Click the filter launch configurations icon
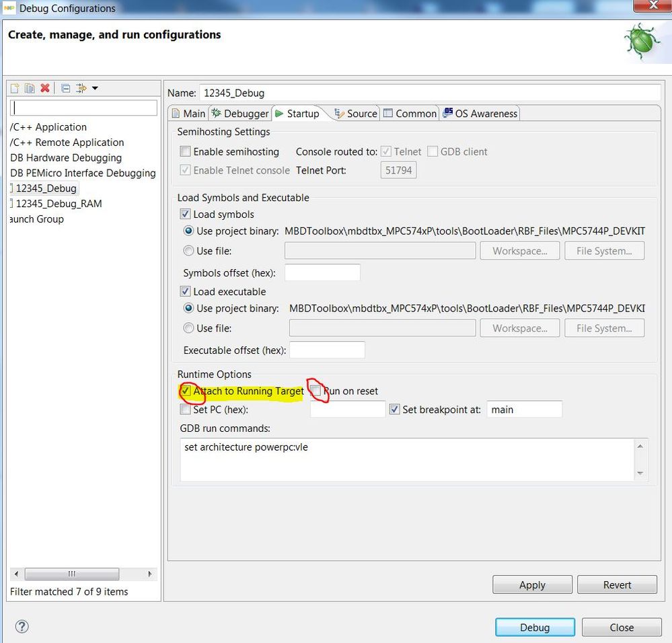This screenshot has width=672, height=643. point(81,88)
